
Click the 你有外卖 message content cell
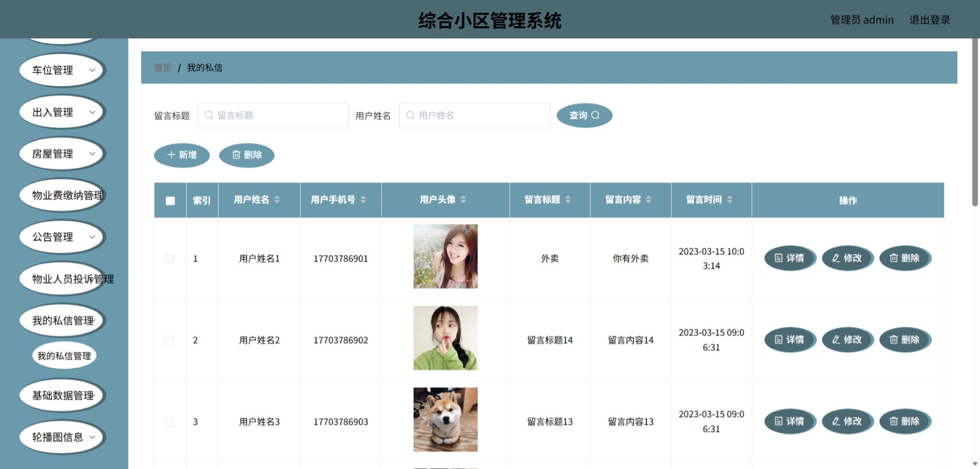pos(630,258)
